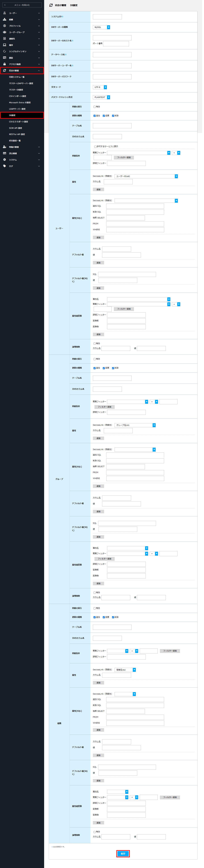Enable 有効 for 組織 論理削除
The height and width of the screenshot is (868, 204).
(95, 832)
